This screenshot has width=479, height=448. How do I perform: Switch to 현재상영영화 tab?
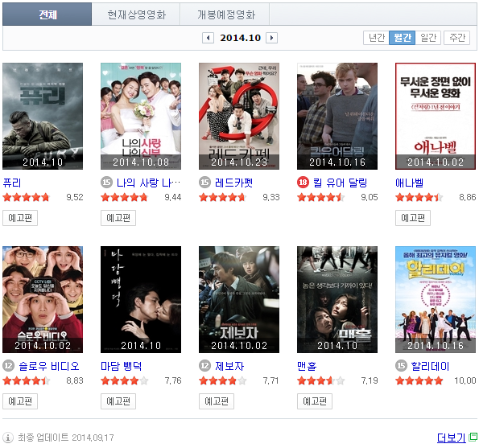pos(136,14)
